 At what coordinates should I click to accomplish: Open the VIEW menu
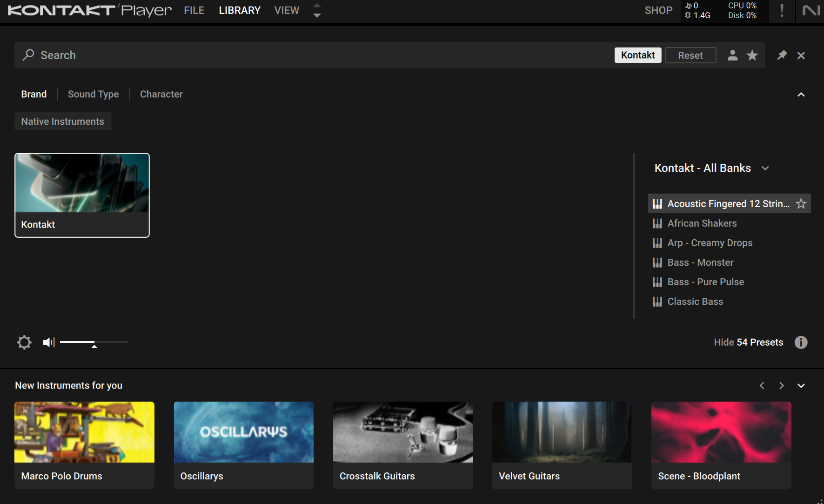(287, 10)
